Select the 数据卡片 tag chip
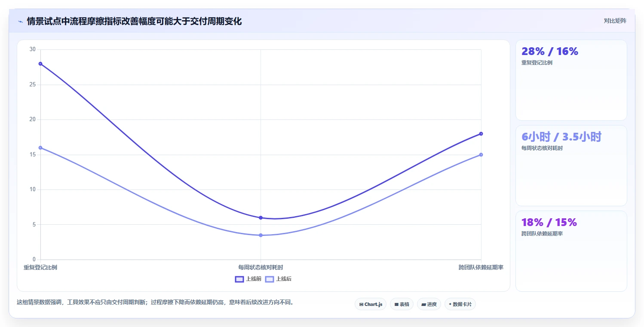 click(x=460, y=304)
